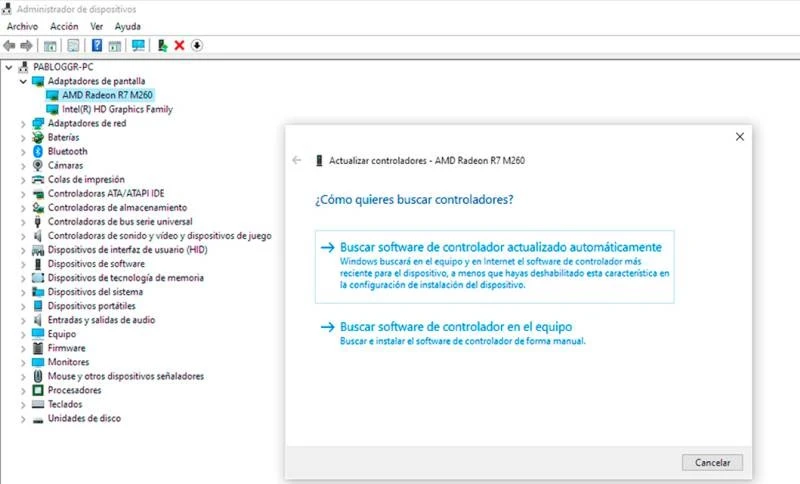The width and height of the screenshot is (800, 484).
Task: Select Intel(R) HD Graphics Family device
Action: point(117,109)
